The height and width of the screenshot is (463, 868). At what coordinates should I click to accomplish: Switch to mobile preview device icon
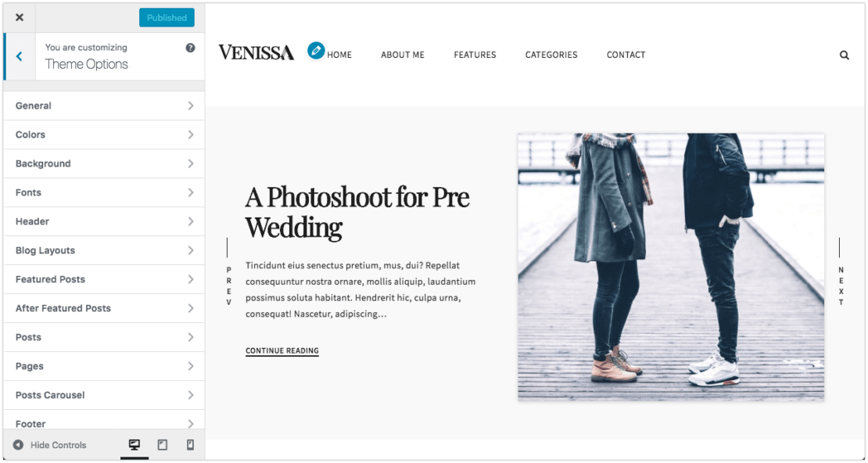(190, 445)
